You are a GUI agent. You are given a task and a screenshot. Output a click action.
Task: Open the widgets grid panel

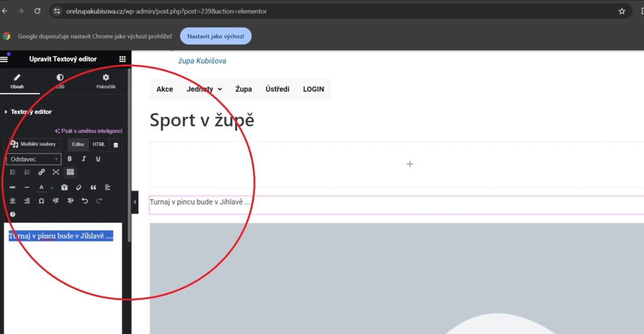123,59
